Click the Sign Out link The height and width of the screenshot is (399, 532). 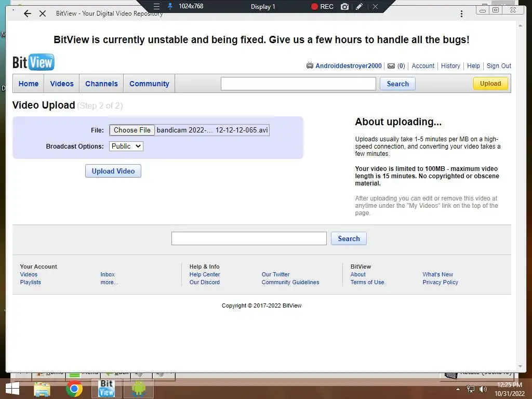(499, 66)
